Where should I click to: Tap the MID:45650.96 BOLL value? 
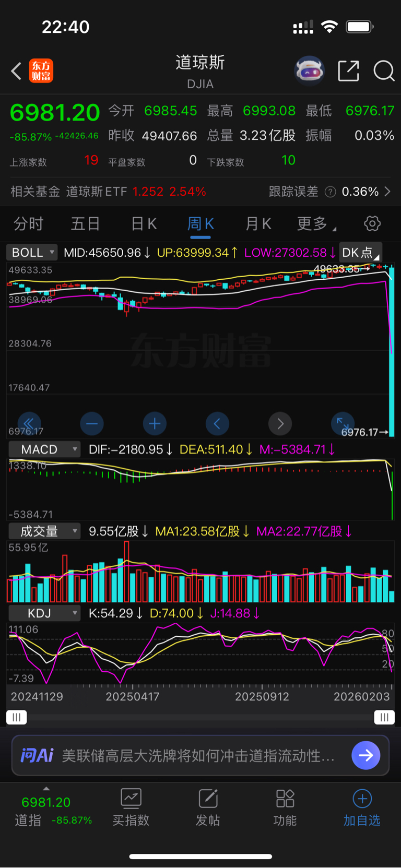click(x=107, y=253)
